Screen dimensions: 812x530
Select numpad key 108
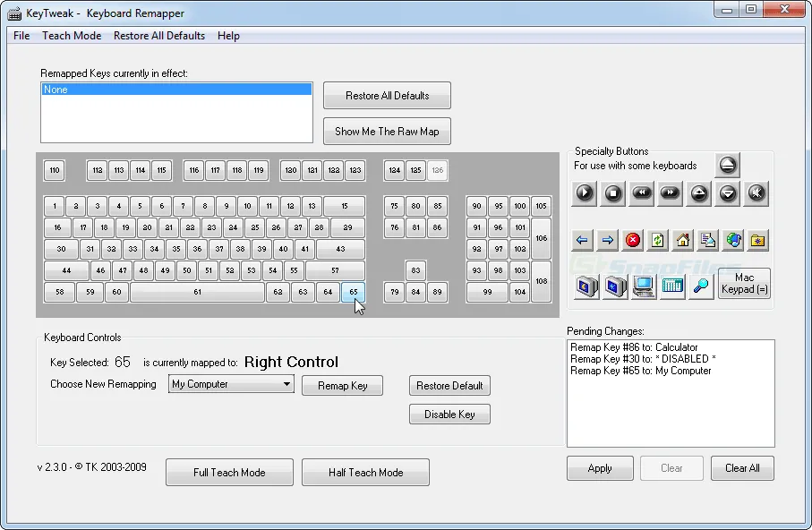541,281
